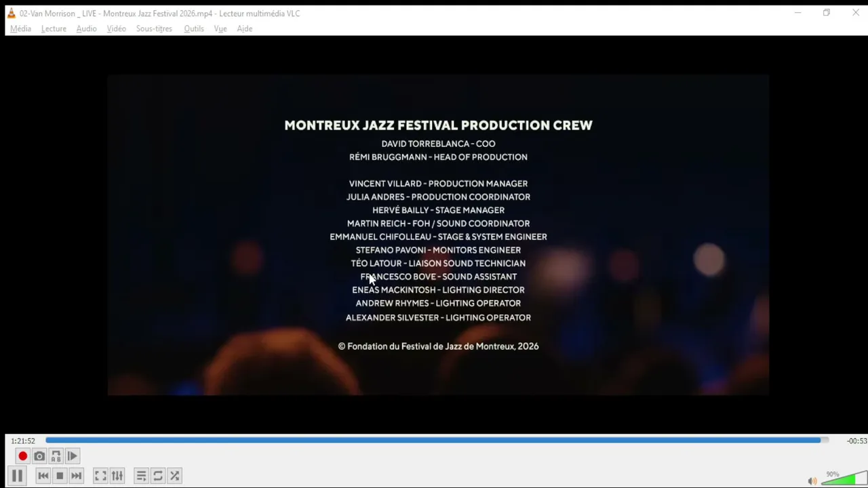Viewport: 868px width, 488px height.
Task: Click the credit 'HERVÉ BAILLY - STAGE MANAGER'
Action: tap(438, 210)
